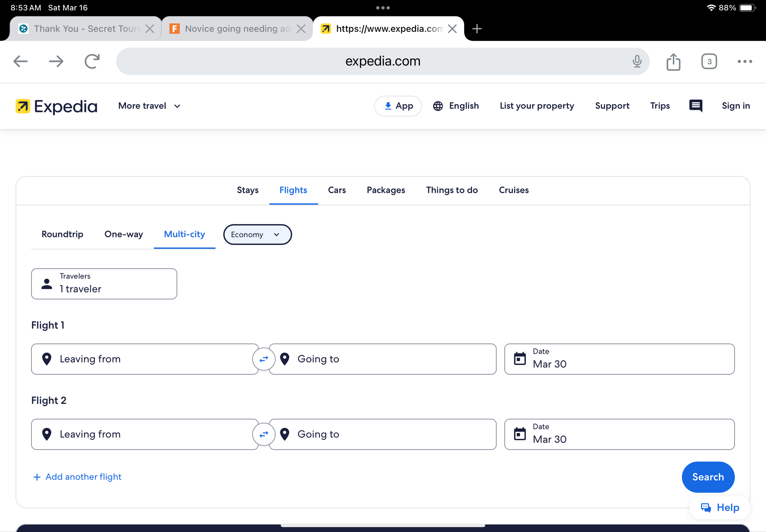Switch to the Stays tab
Screen dimensions: 766x532
click(247, 190)
